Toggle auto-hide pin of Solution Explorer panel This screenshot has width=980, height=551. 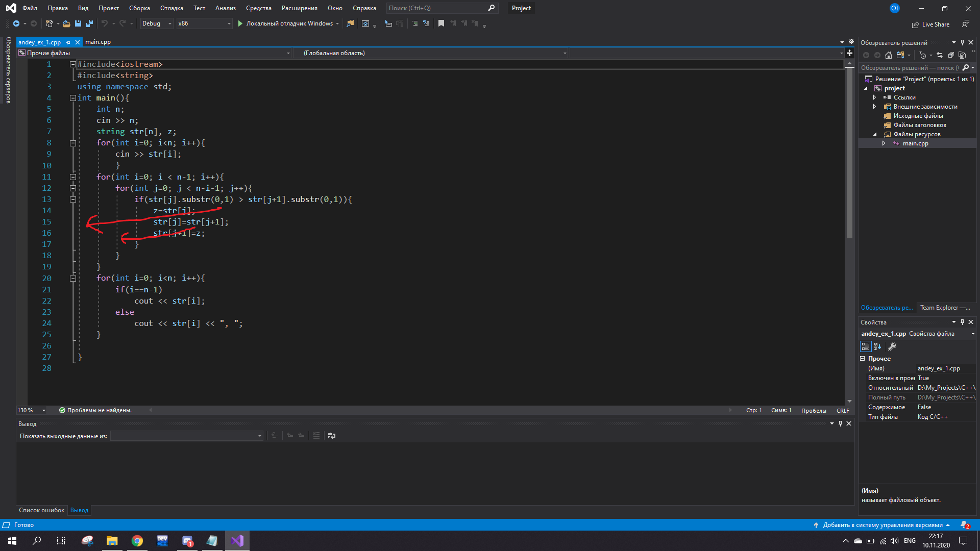(x=962, y=42)
